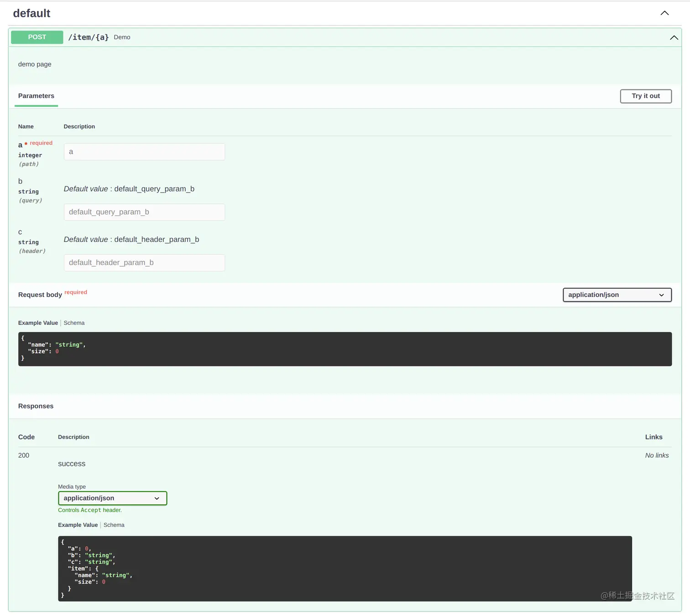The height and width of the screenshot is (616, 690).
Task: Switch to Schema view for request body
Action: (x=74, y=323)
